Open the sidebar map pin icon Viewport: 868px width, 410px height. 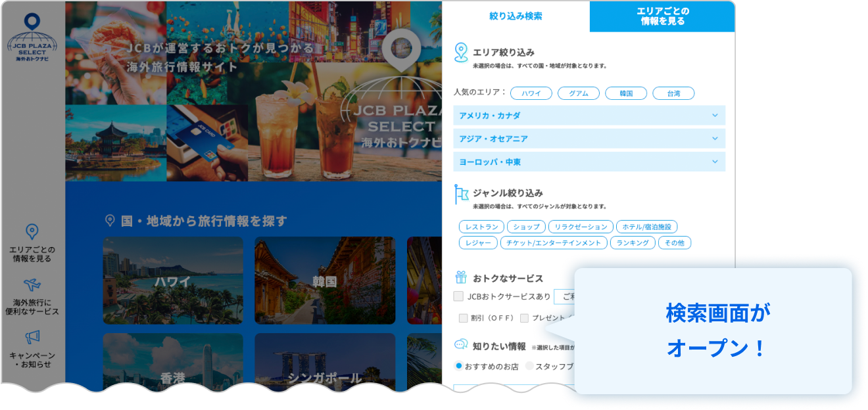pos(32,231)
